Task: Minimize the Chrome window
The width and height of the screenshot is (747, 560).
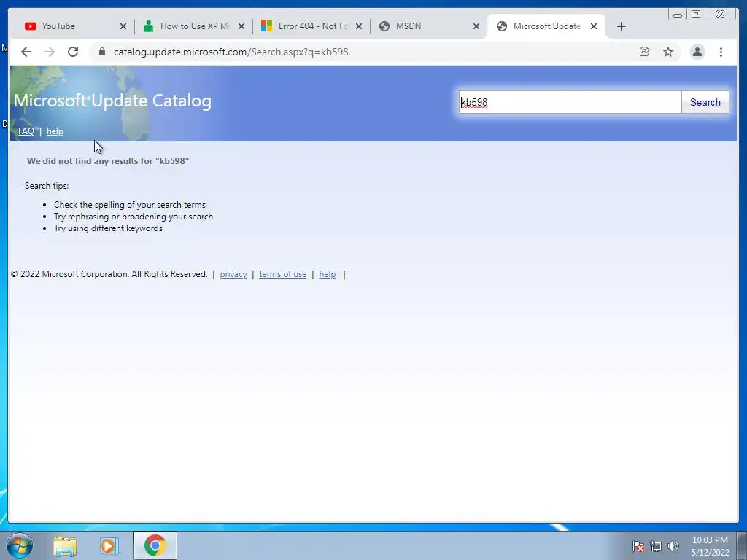Action: [678, 15]
